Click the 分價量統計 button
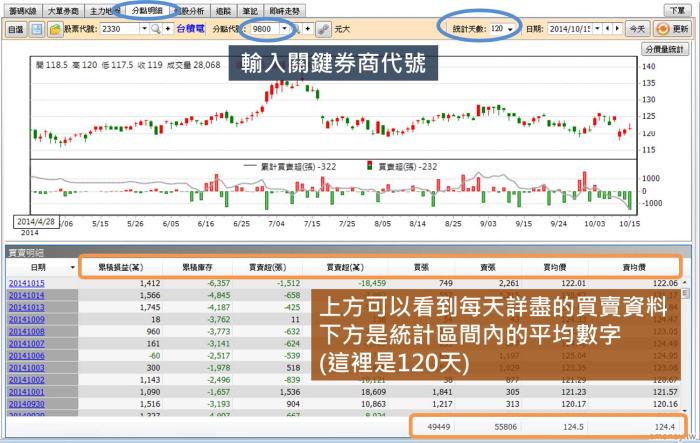This screenshot has width=700, height=443. tap(665, 50)
